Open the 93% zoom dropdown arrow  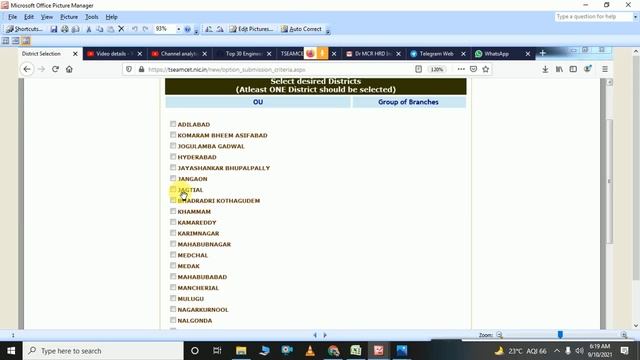(178, 29)
